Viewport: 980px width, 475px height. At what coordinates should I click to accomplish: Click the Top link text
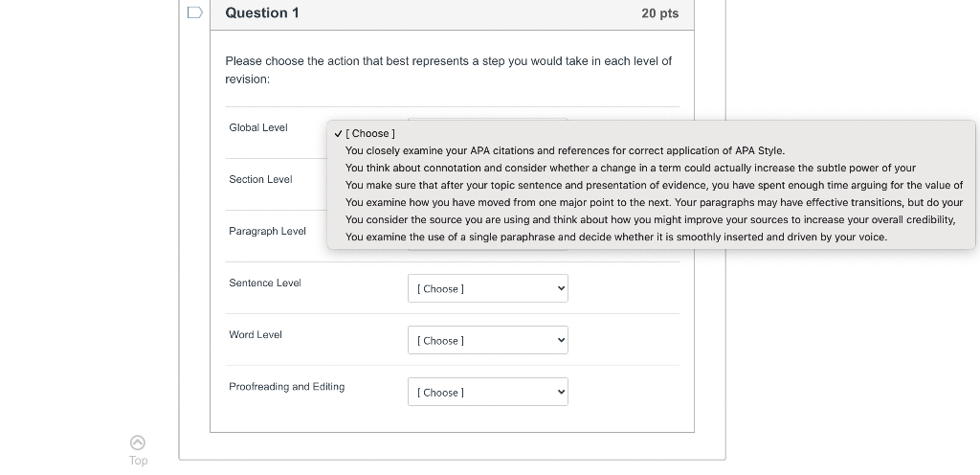coord(138,461)
